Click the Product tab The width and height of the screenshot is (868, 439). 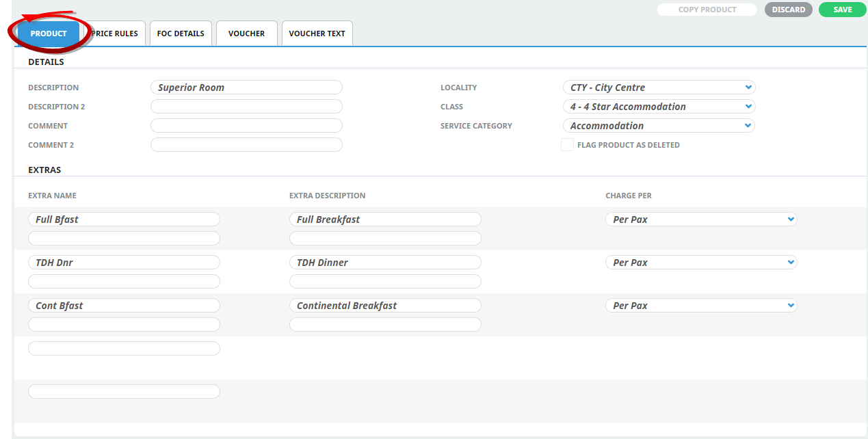click(49, 34)
